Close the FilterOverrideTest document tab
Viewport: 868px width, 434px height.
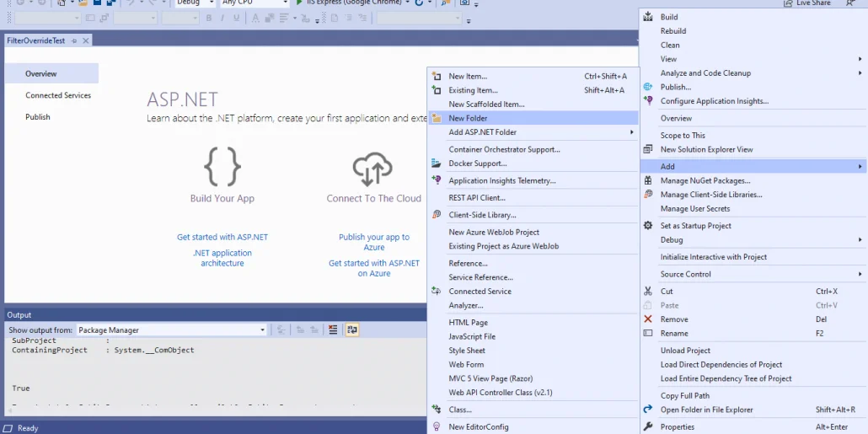pyautogui.click(x=86, y=41)
